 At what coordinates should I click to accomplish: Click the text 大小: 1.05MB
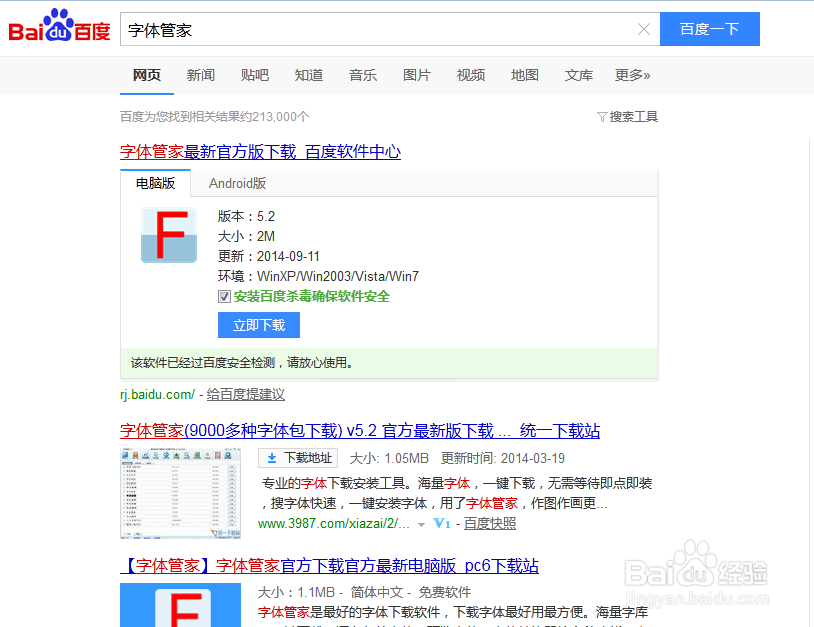pos(389,458)
